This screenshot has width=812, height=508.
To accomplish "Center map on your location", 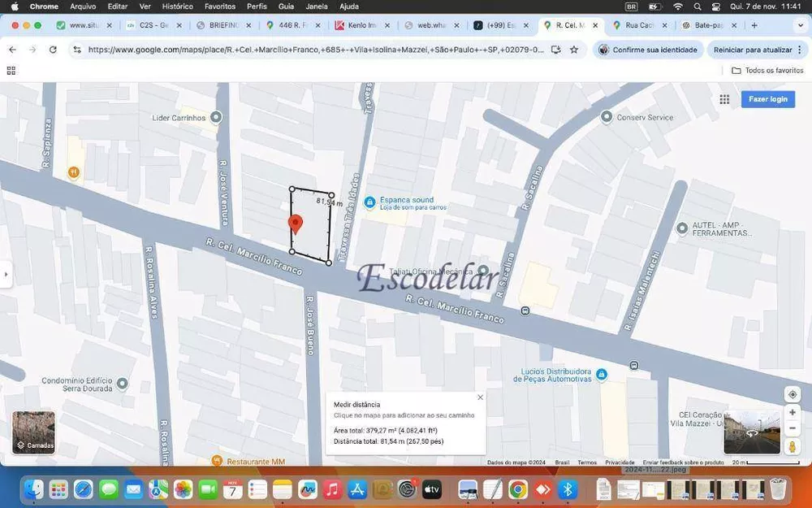I will point(793,394).
